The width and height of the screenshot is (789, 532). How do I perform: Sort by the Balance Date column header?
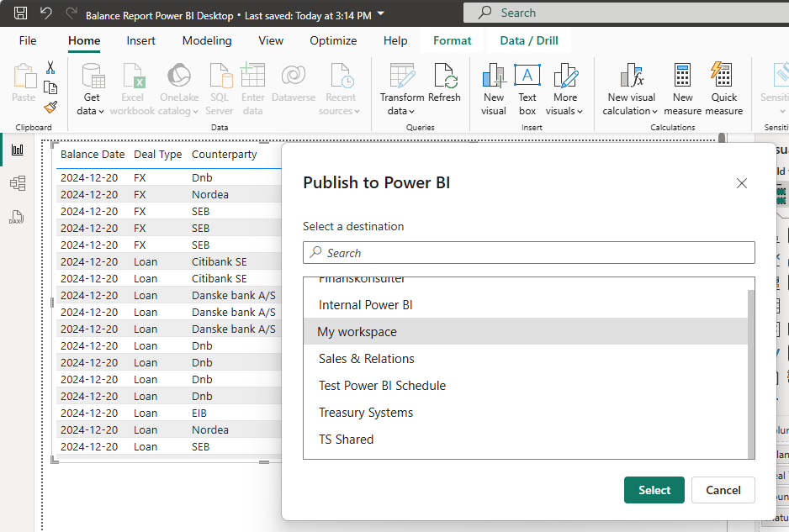point(93,155)
